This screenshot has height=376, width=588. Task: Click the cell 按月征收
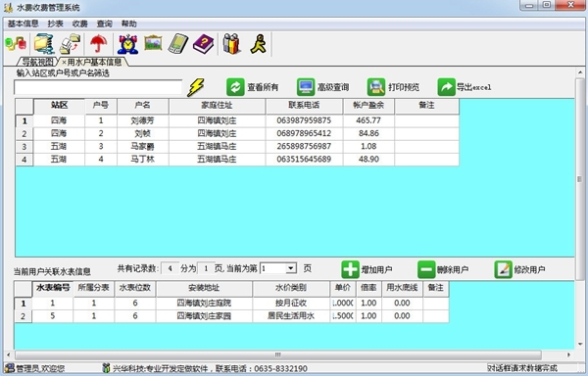click(291, 303)
